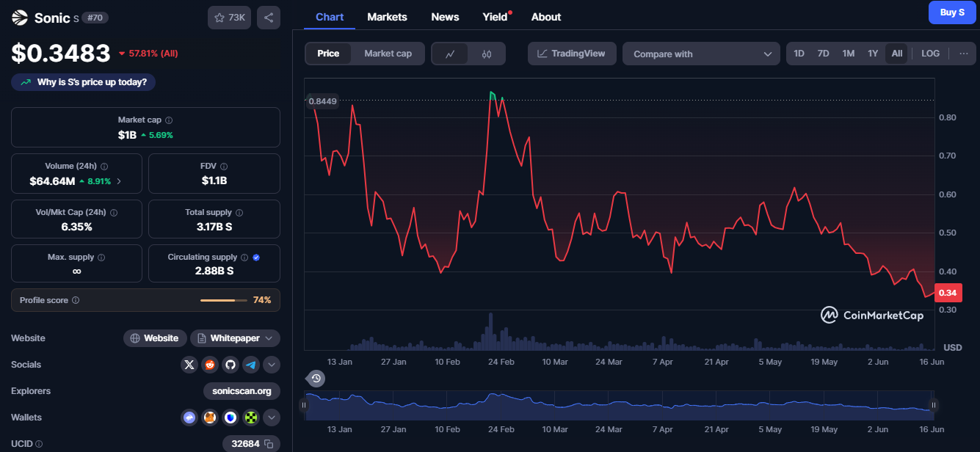The width and height of the screenshot is (980, 452).
Task: Click Vol/Mkt Cap (24h) info icon
Action: tap(114, 212)
